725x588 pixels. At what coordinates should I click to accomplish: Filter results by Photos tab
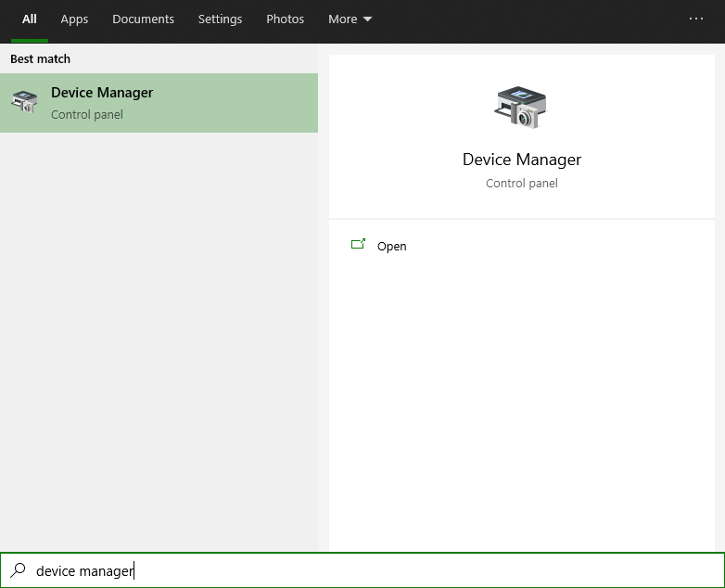285,19
